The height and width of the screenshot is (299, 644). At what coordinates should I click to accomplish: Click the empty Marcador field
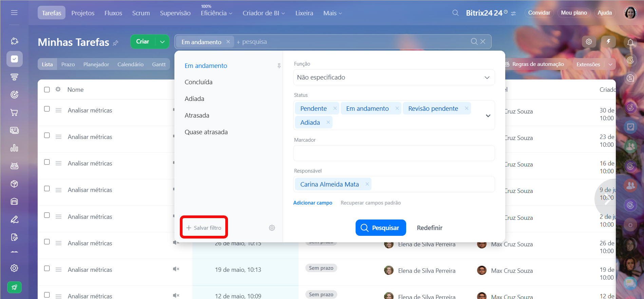click(x=394, y=153)
